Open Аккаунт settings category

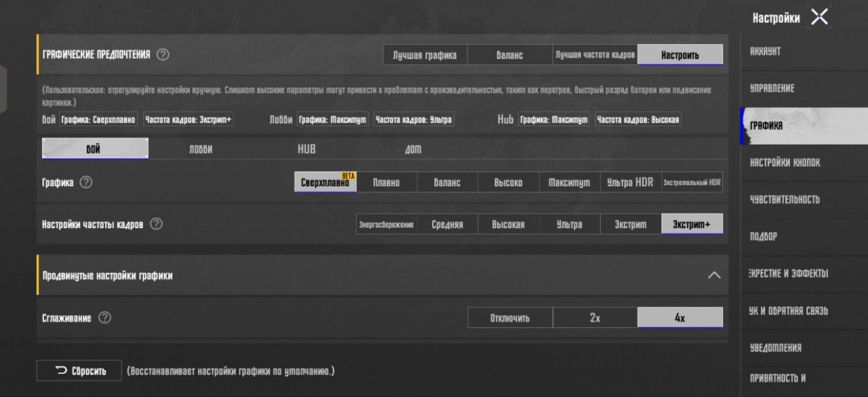coord(804,52)
